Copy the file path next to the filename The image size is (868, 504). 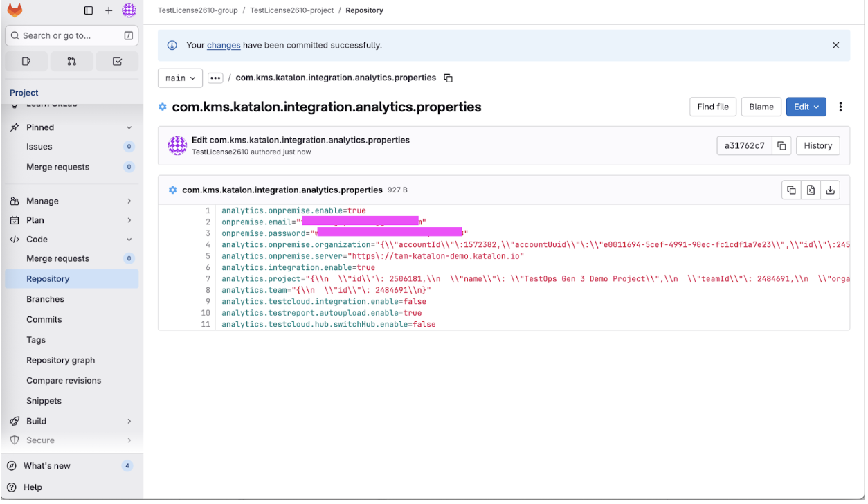448,78
